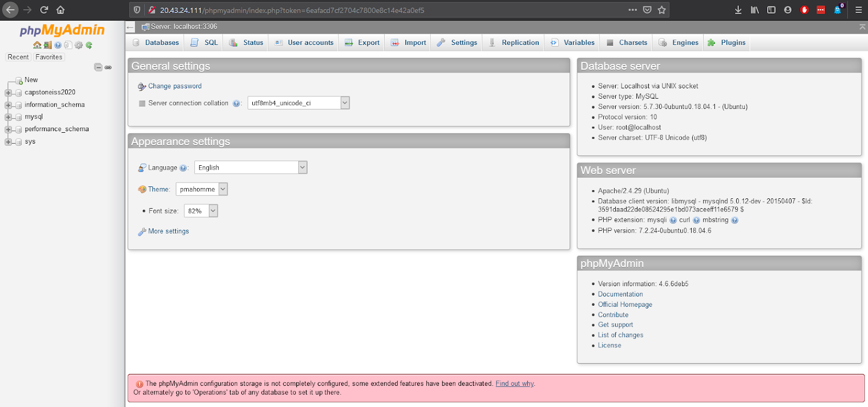Click the Home icon in sidebar

[37, 45]
